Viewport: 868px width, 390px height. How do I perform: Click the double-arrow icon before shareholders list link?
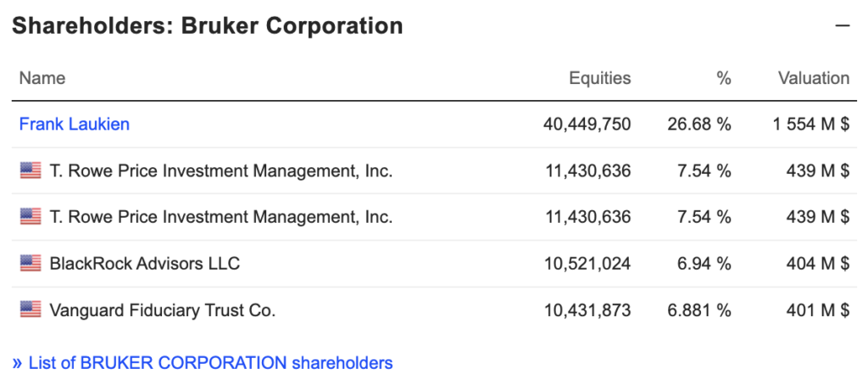pyautogui.click(x=18, y=364)
